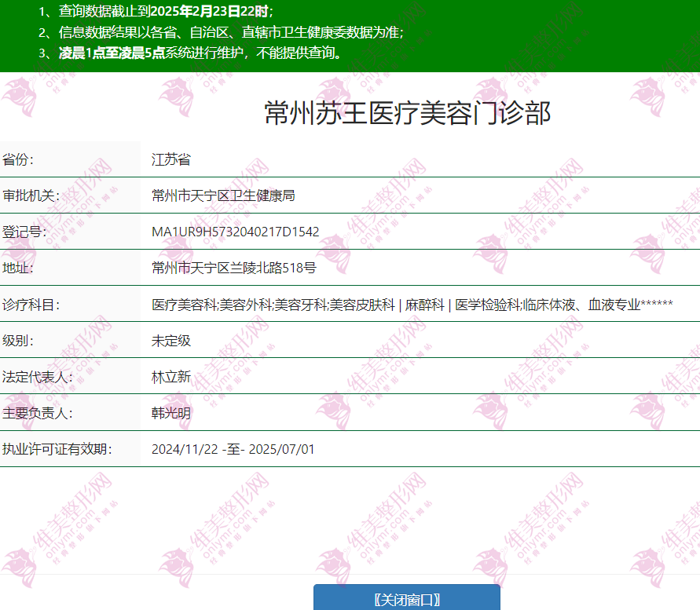
Task: Click the 主要负责人 label
Action: 38,413
